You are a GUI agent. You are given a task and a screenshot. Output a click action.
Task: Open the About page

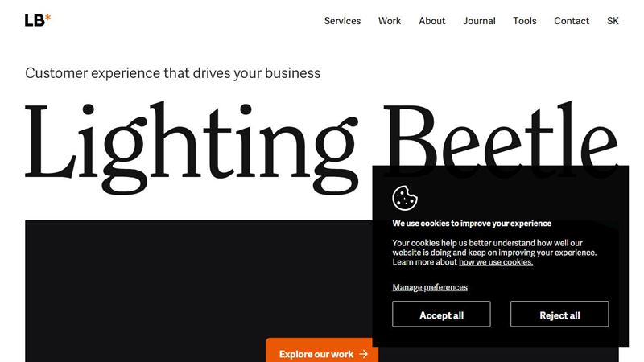(x=431, y=21)
